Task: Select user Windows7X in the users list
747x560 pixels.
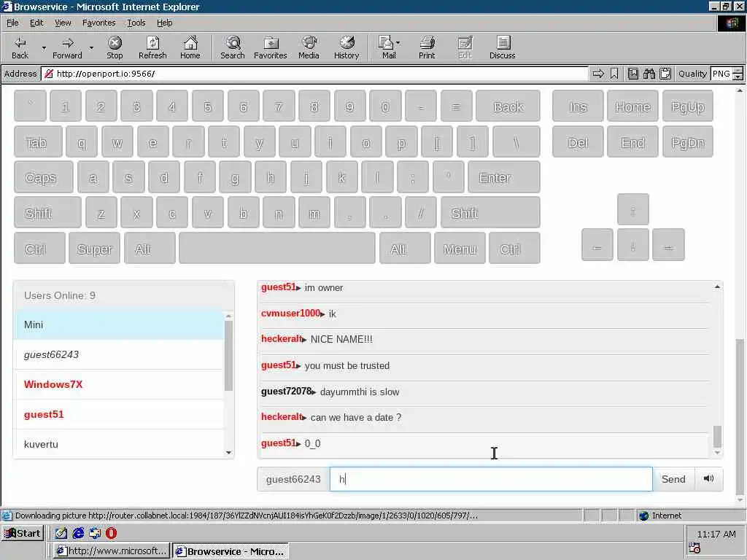Action: (x=119, y=384)
